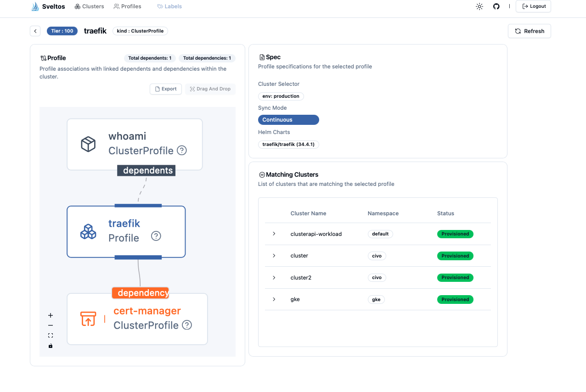Select the whoami ClusterProfile node
Viewport: 586px width, 392px height.
tap(135, 144)
